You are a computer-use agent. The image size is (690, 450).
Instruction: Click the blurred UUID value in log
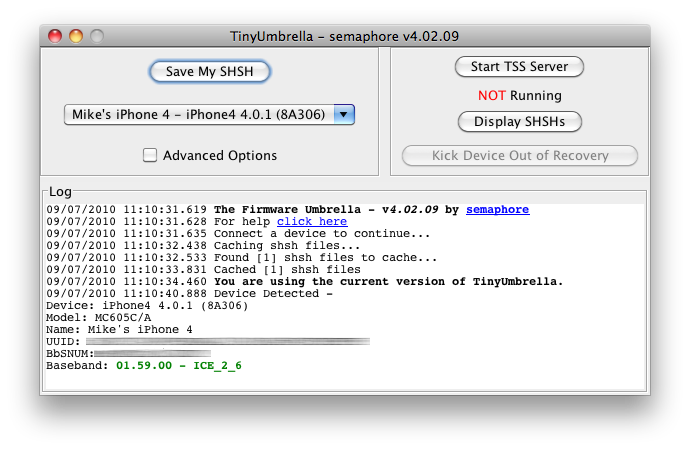(228, 341)
